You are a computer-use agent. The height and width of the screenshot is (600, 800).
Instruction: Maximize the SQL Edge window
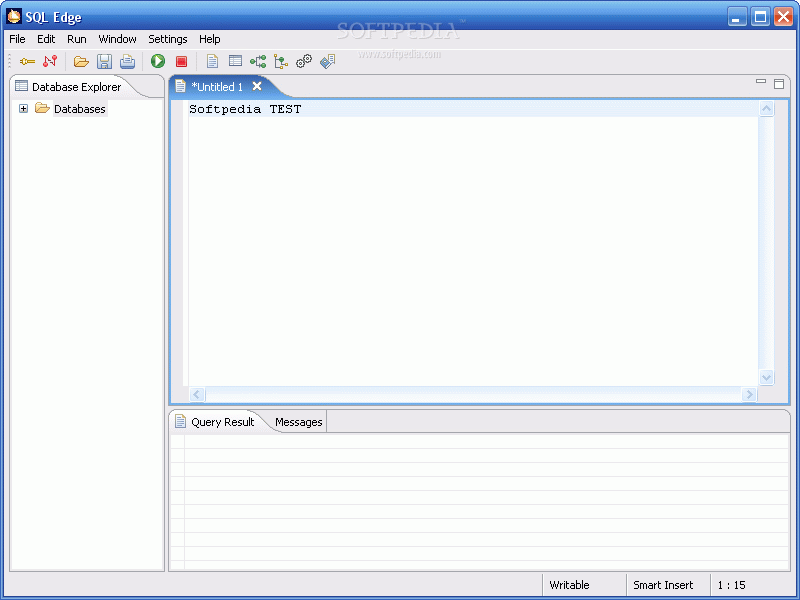(760, 17)
